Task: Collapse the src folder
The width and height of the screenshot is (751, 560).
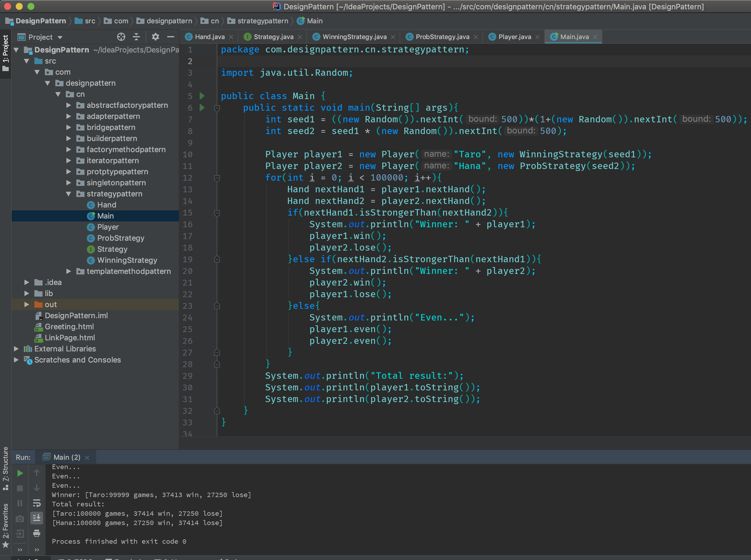Action: [x=27, y=61]
